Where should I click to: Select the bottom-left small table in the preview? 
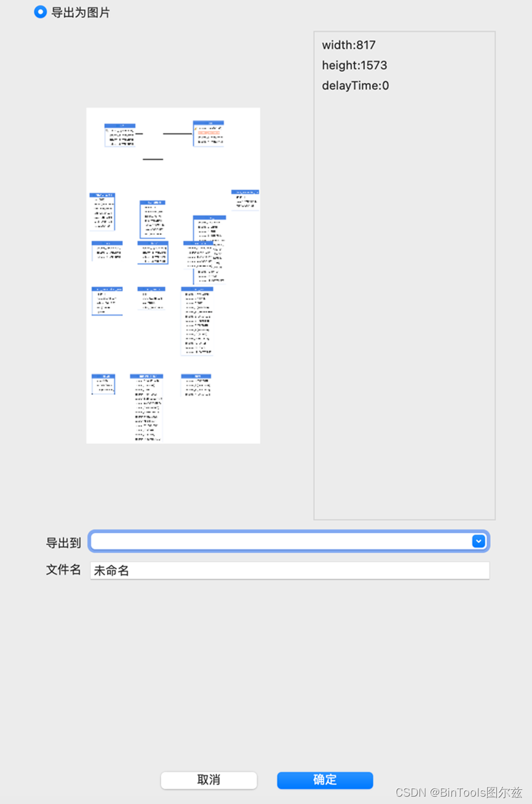click(102, 383)
